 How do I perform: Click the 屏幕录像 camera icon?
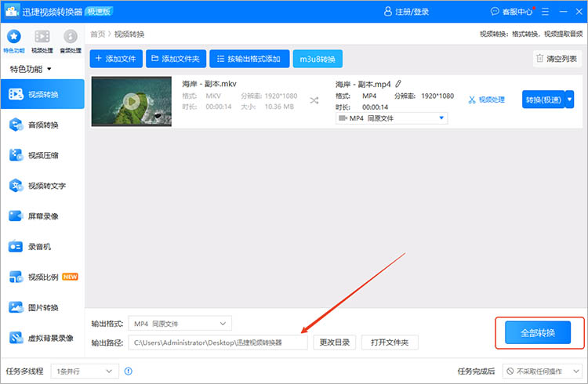(16, 216)
